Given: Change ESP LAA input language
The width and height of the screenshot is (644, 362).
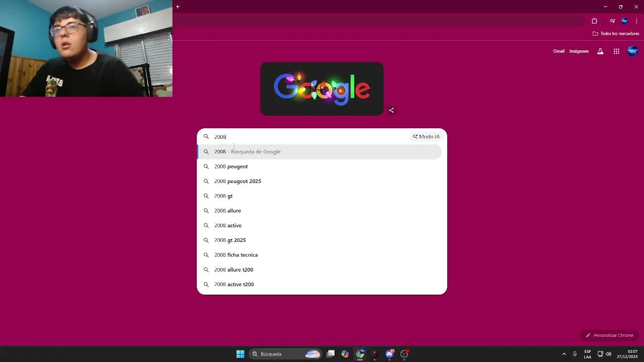Looking at the screenshot, I should [x=588, y=354].
